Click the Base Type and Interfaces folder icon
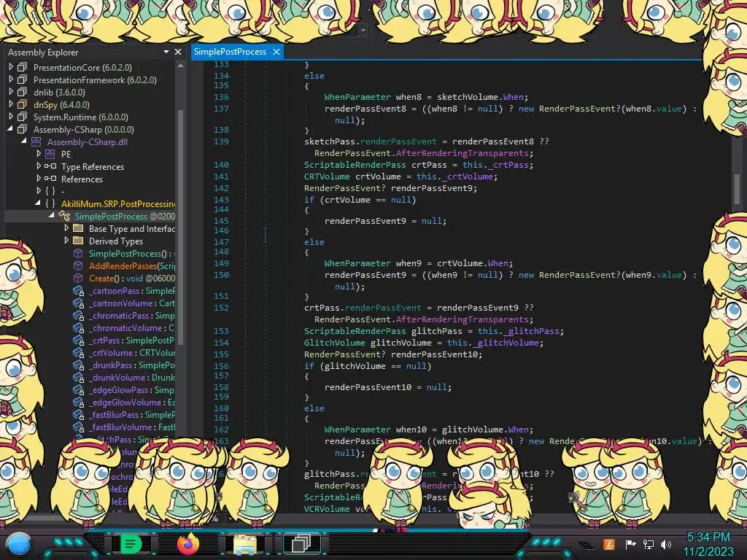The image size is (747, 560). 78,228
